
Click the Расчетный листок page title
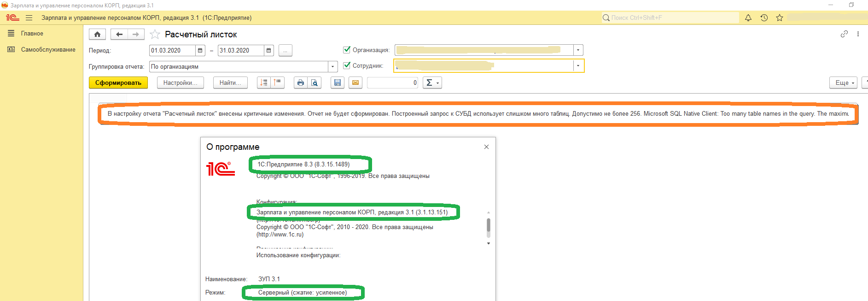tap(201, 35)
